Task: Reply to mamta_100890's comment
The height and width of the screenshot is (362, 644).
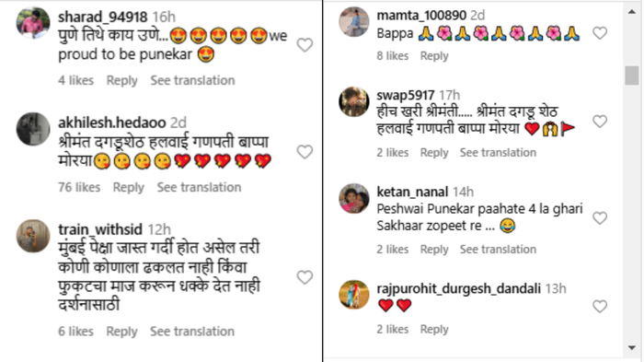Action: point(434,56)
